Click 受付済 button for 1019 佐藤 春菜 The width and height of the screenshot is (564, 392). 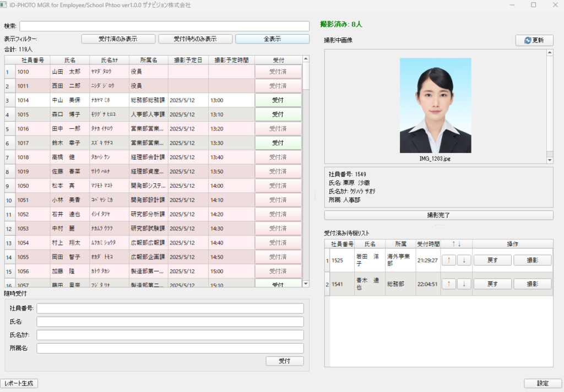278,172
